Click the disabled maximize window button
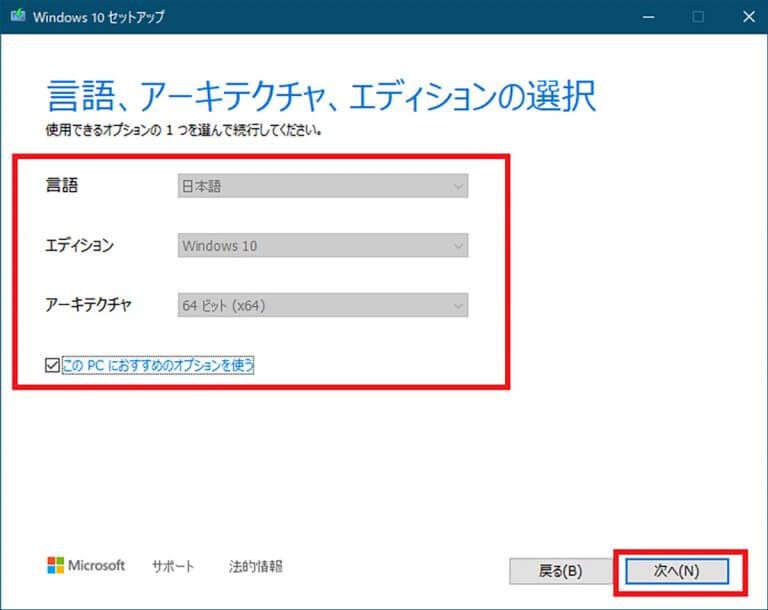 coord(698,17)
